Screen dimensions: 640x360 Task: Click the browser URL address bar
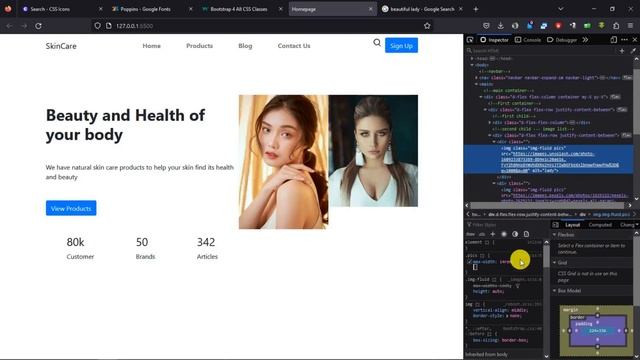pos(261,26)
